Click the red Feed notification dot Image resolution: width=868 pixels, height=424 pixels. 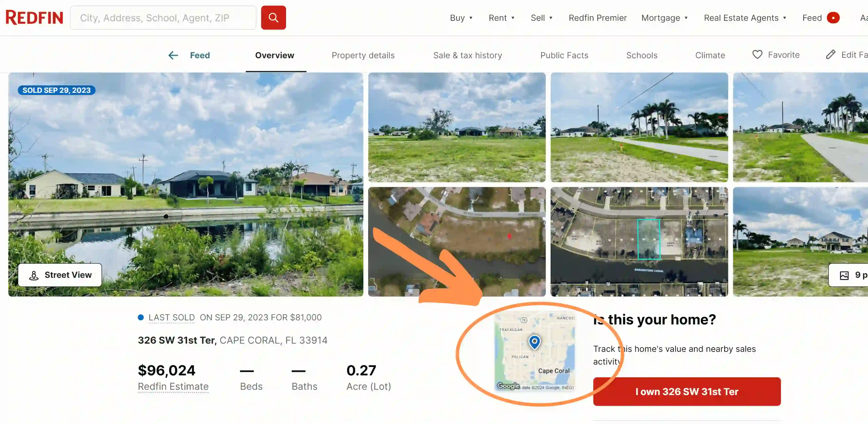tap(833, 18)
